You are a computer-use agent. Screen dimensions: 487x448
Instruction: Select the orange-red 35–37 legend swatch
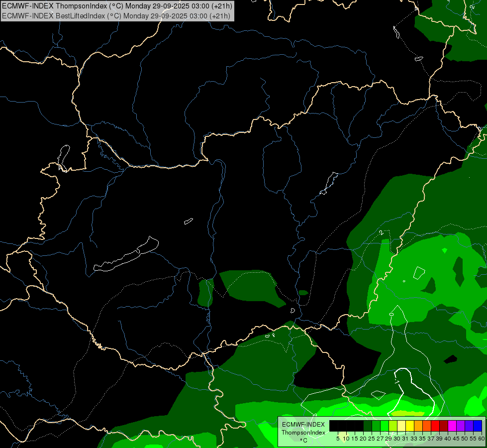(427, 426)
